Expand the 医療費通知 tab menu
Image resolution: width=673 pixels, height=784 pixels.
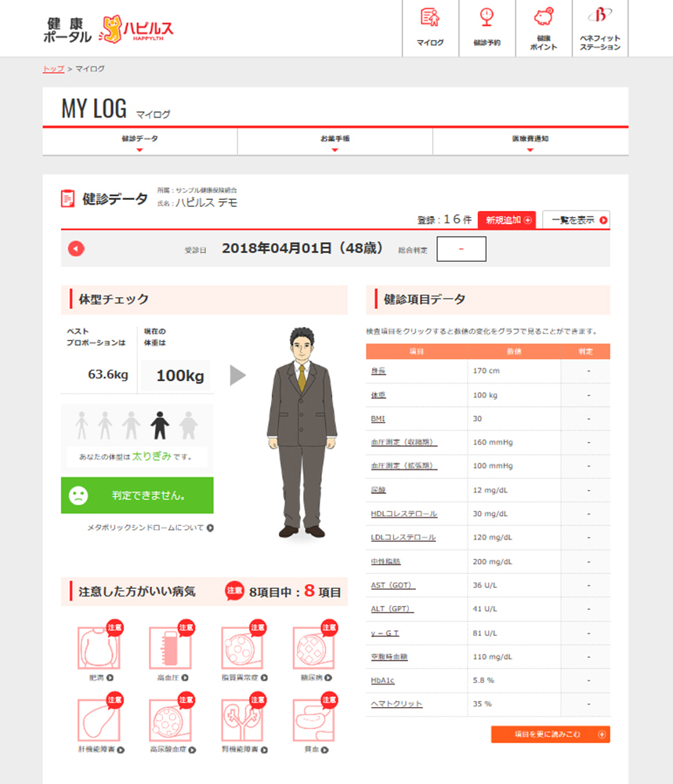click(530, 142)
